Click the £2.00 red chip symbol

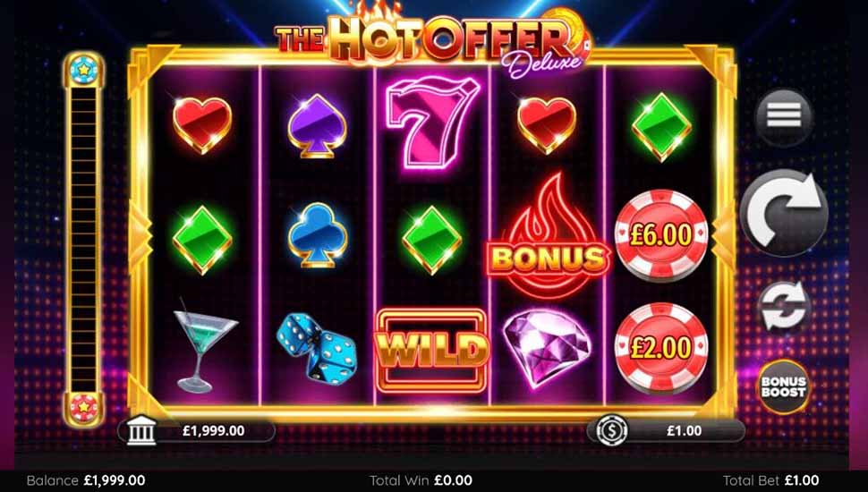tap(661, 349)
